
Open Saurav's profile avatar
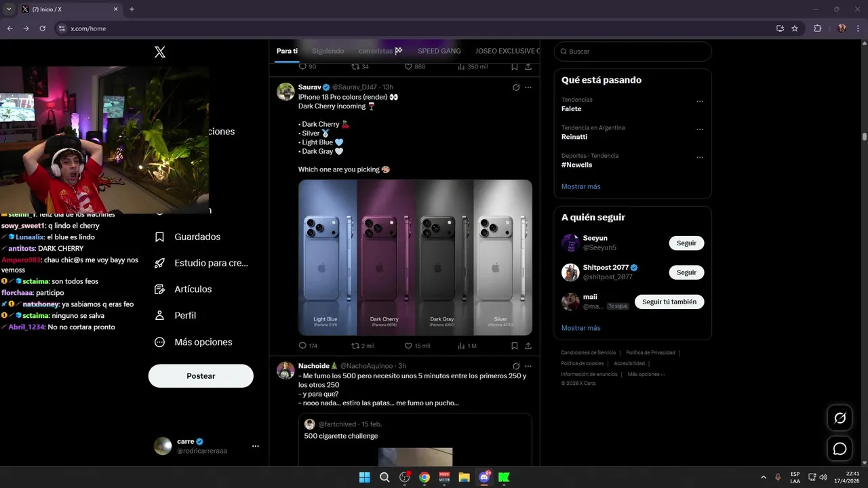coord(285,91)
